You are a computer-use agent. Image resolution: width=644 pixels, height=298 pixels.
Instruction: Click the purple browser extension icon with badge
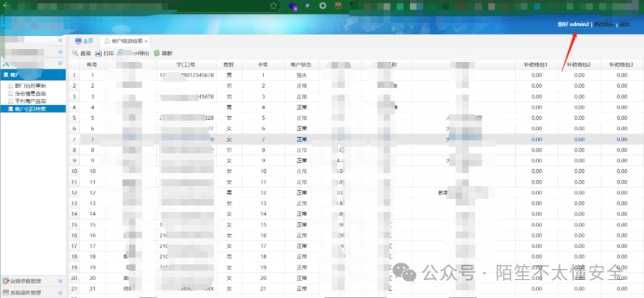(x=292, y=6)
